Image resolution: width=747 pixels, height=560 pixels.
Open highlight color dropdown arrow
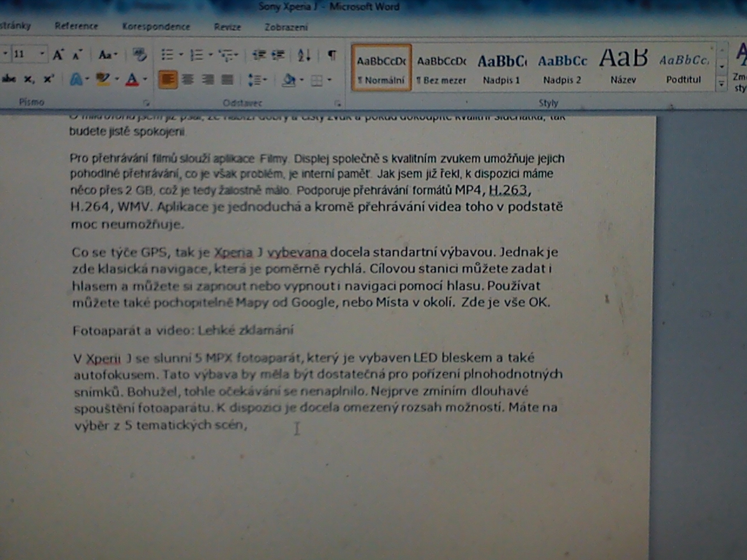117,79
